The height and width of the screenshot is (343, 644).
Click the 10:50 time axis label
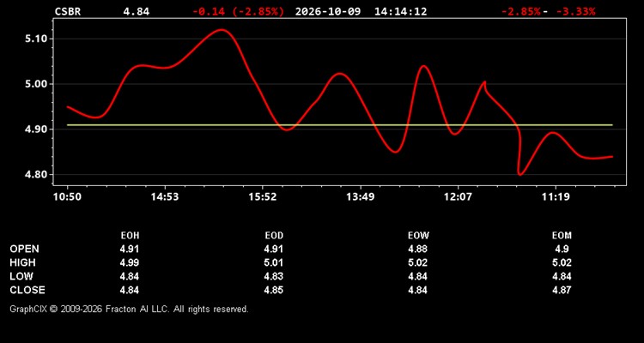pyautogui.click(x=67, y=196)
